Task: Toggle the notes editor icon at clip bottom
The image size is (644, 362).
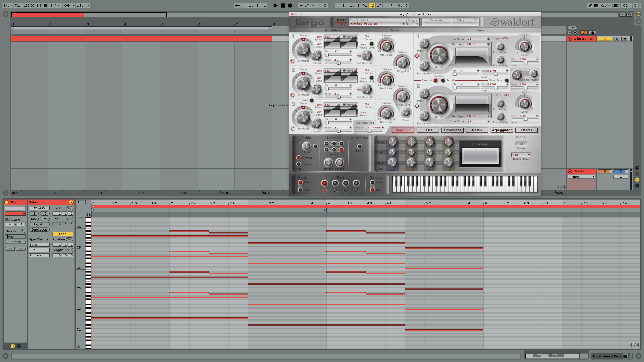Action: [x=12, y=346]
